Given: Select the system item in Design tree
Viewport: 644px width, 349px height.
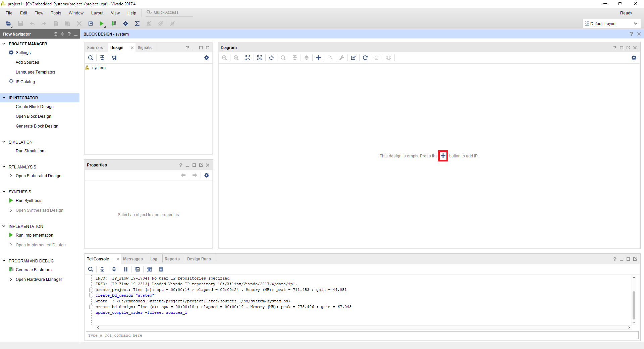Looking at the screenshot, I should coord(99,68).
